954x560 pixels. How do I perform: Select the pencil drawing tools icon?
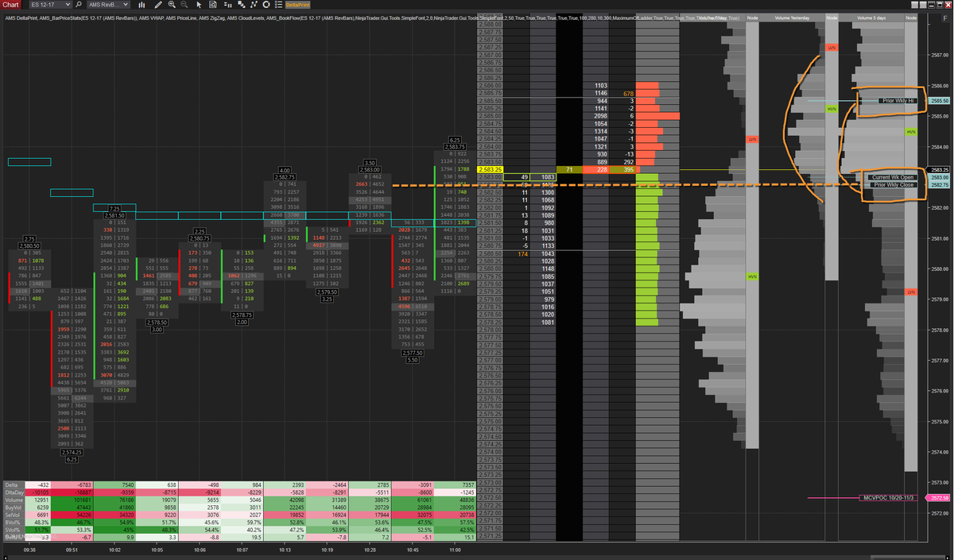(159, 5)
